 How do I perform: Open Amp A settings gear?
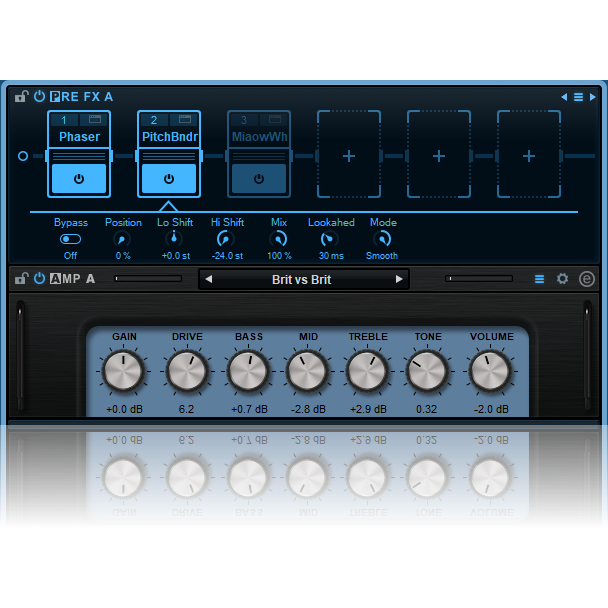[x=563, y=278]
